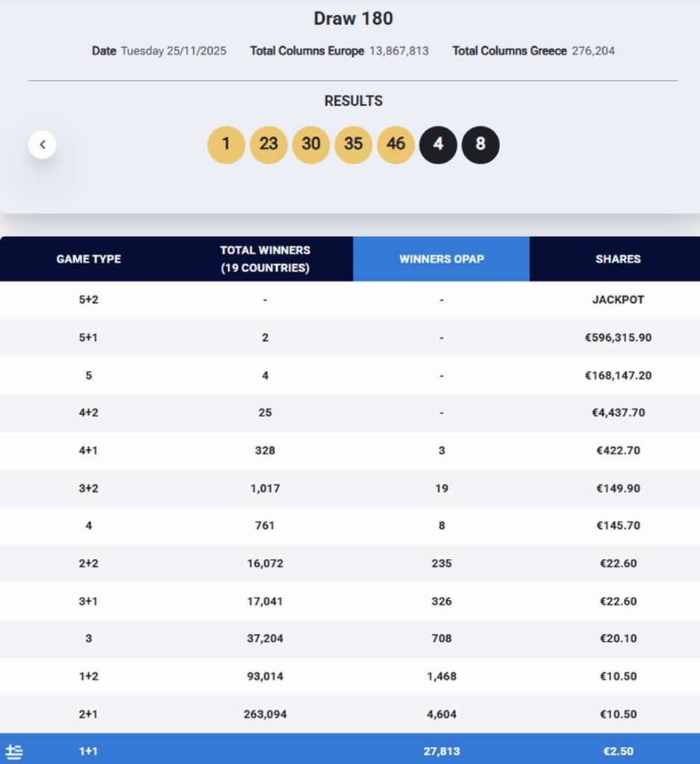
Task: Click the black bonus ball numbered 4
Action: (x=438, y=145)
